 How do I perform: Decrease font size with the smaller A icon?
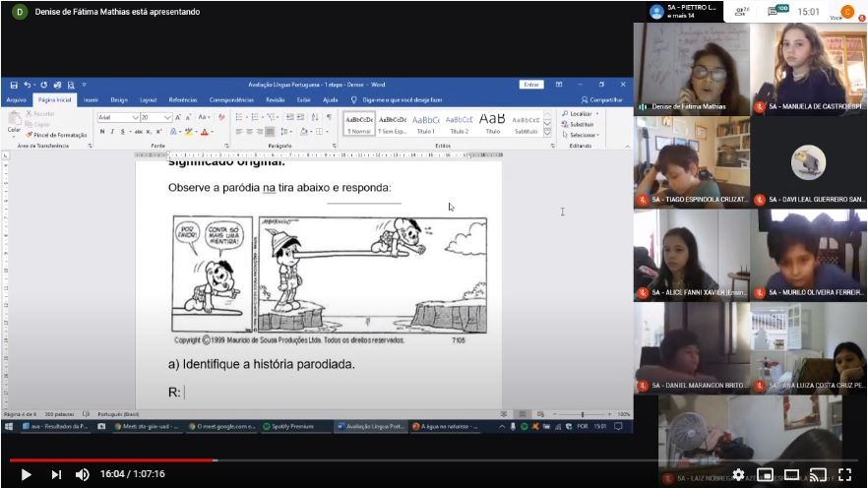tap(188, 117)
